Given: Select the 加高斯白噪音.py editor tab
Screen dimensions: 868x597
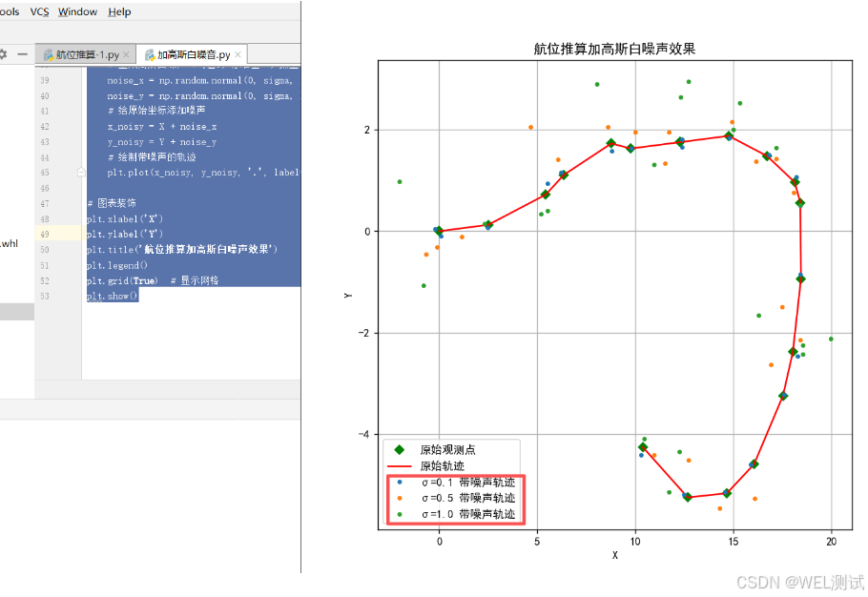Looking at the screenshot, I should (194, 54).
